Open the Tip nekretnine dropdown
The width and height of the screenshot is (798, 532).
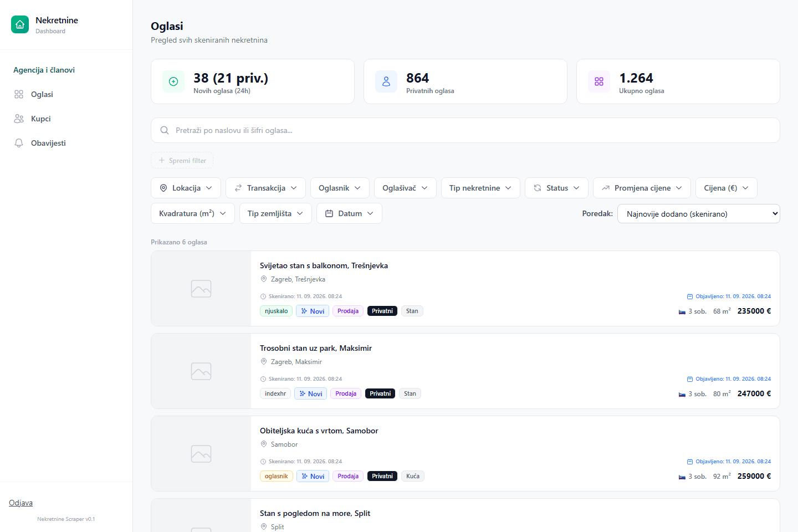480,188
